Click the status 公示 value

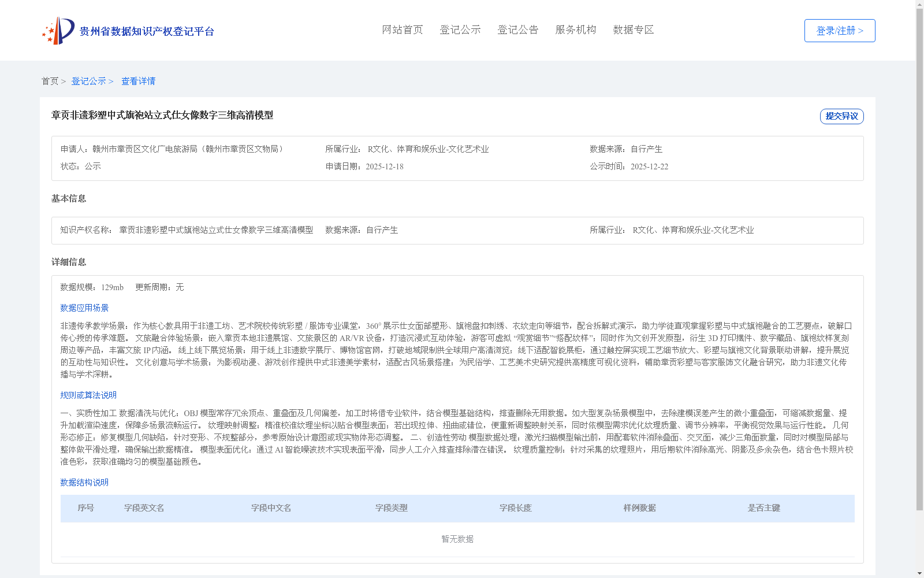93,166
